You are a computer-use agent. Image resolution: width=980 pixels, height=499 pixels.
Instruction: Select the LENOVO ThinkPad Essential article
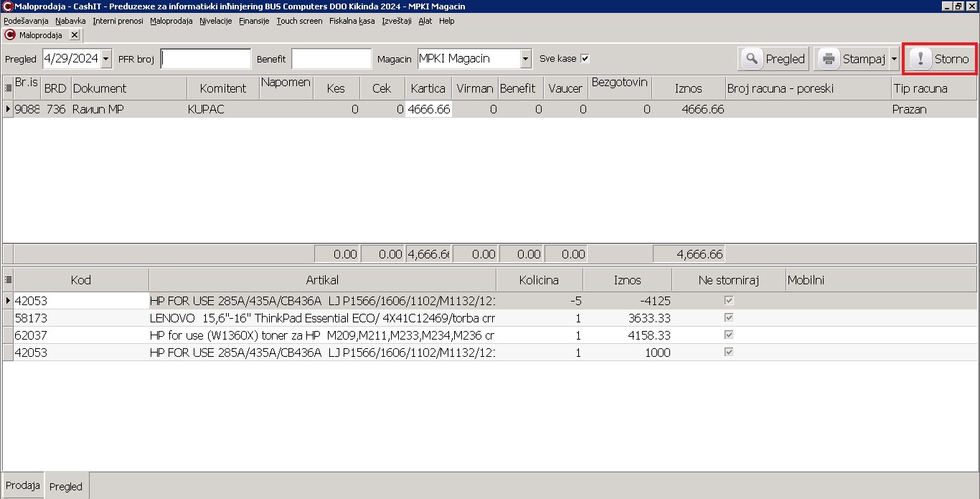click(x=322, y=318)
